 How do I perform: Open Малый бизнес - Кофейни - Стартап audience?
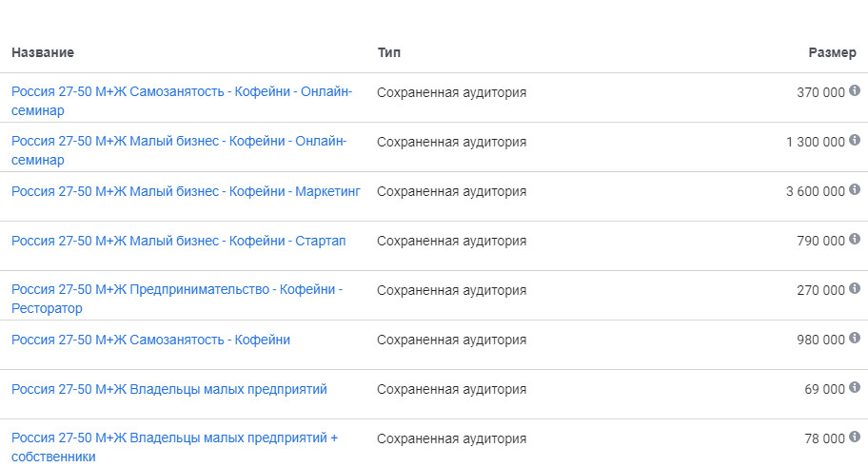click(178, 242)
